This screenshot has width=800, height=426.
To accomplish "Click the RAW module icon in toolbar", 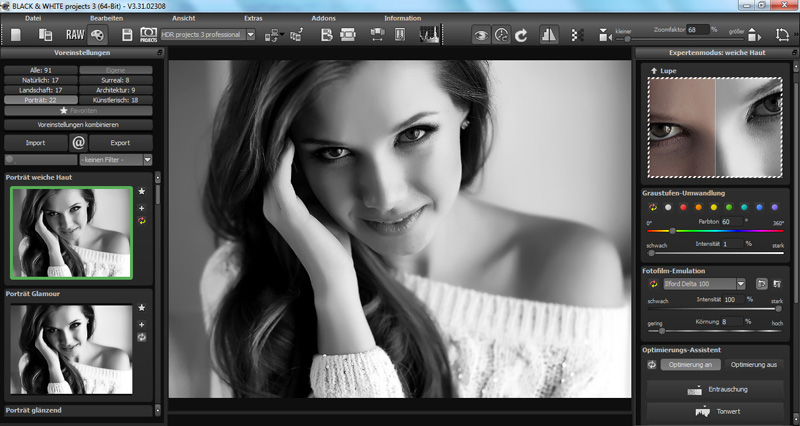I will (x=61, y=35).
